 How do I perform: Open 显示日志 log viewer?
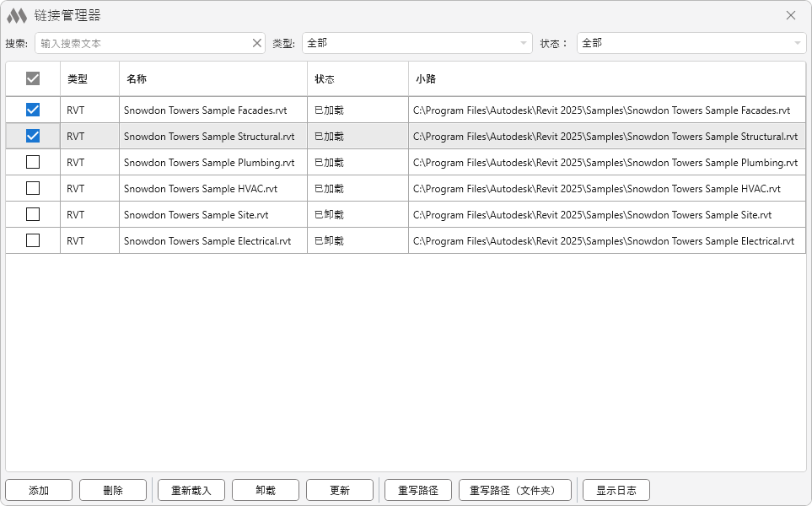[x=616, y=490]
